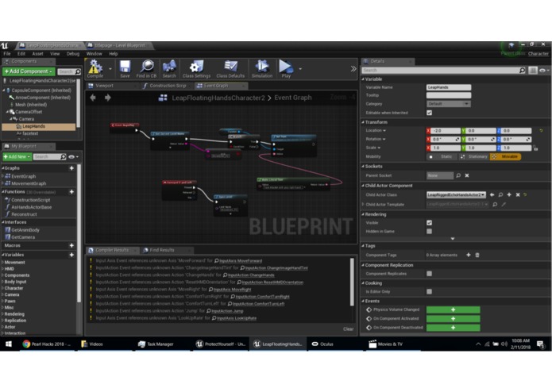Enable Component Replicates checkbox
Screen dimensions: 552x392
(x=429, y=274)
